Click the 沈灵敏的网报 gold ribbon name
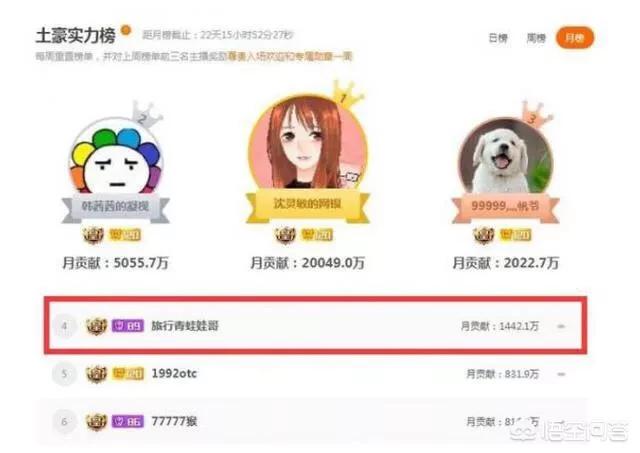The width and height of the screenshot is (640, 453). 307,204
